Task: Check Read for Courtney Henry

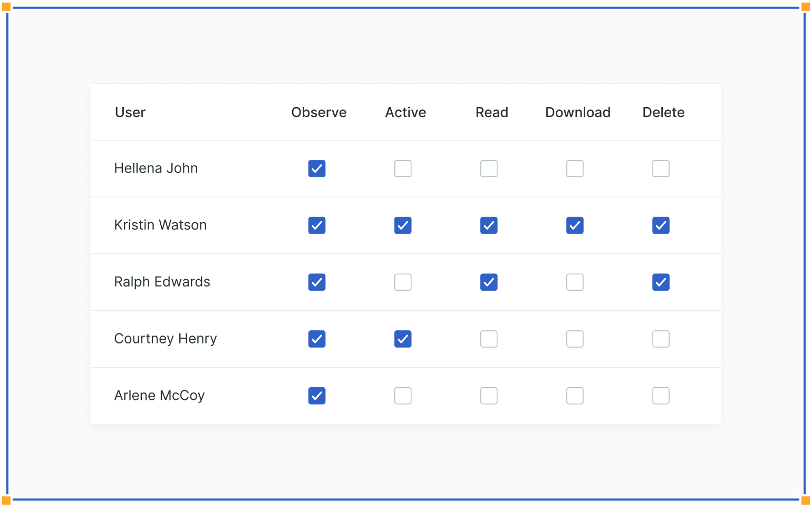Action: (x=489, y=339)
